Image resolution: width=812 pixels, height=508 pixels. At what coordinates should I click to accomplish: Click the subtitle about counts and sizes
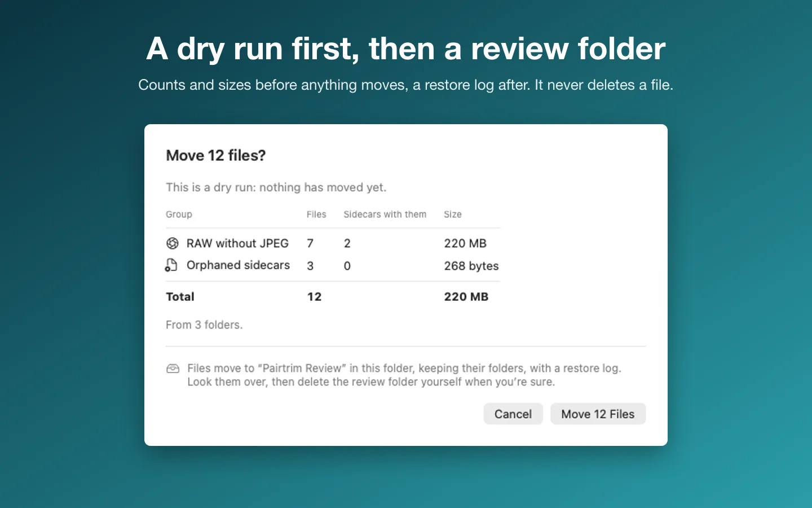click(x=406, y=85)
